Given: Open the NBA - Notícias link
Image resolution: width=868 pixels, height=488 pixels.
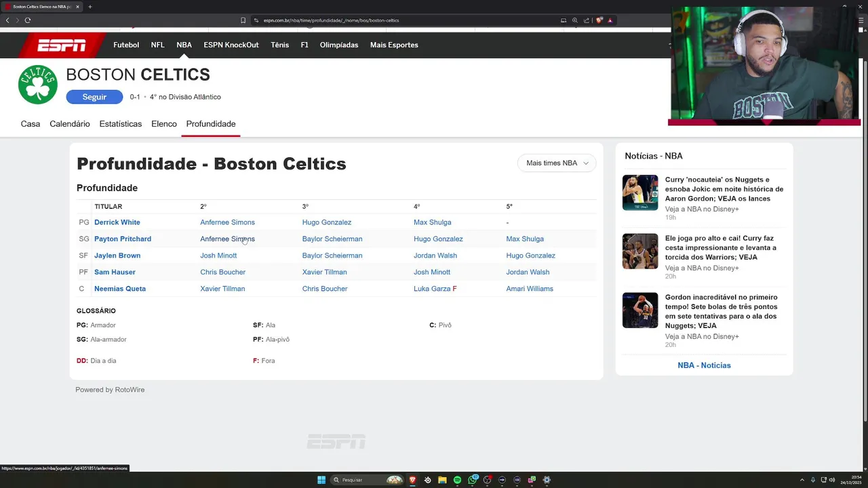Looking at the screenshot, I should click(704, 365).
